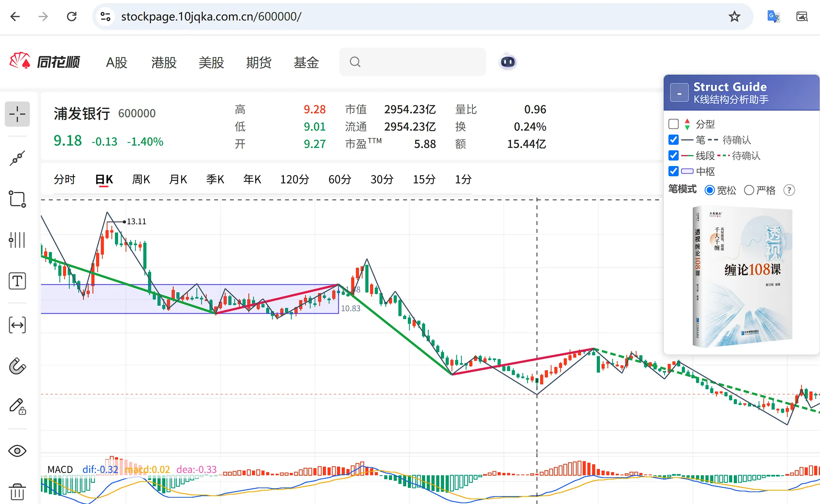The image size is (820, 504).
Task: Pick the rectangle shape drawing tool
Action: [17, 199]
